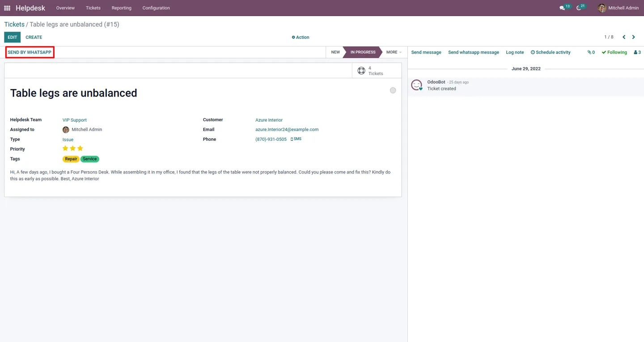Viewport: 644px width, 342px height.
Task: Click the azure.Interior24@example.com email link
Action: tap(287, 130)
